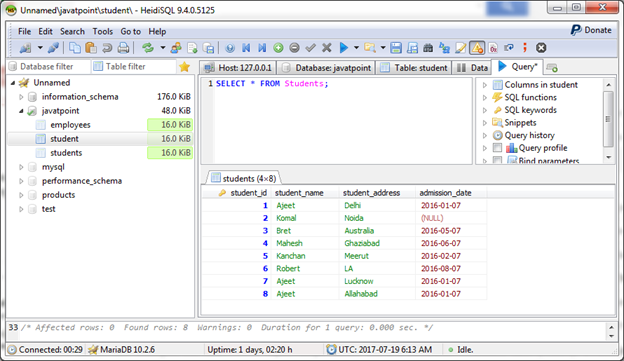624x361 pixels.
Task: Open the run query dropdown arrow
Action: pyautogui.click(x=356, y=48)
